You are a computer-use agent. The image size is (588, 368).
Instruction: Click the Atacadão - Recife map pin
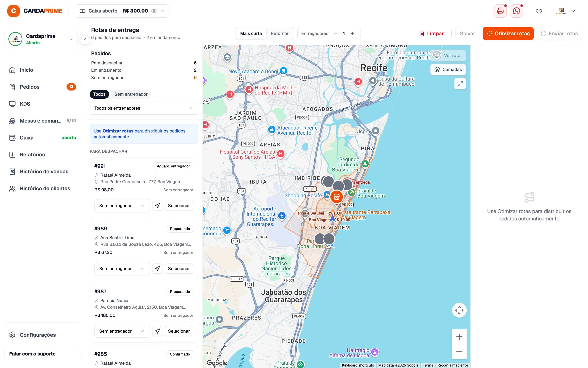coord(272,130)
